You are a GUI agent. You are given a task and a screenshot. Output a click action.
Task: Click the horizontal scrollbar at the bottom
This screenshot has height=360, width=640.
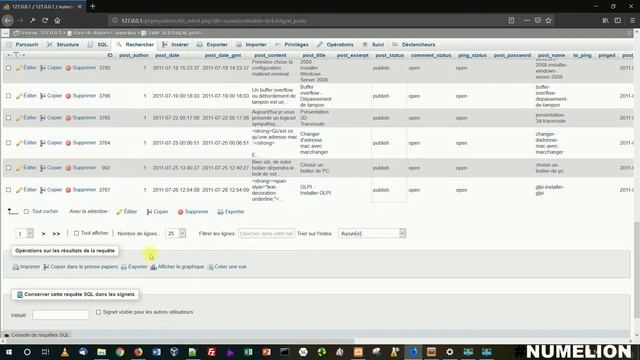[180, 341]
